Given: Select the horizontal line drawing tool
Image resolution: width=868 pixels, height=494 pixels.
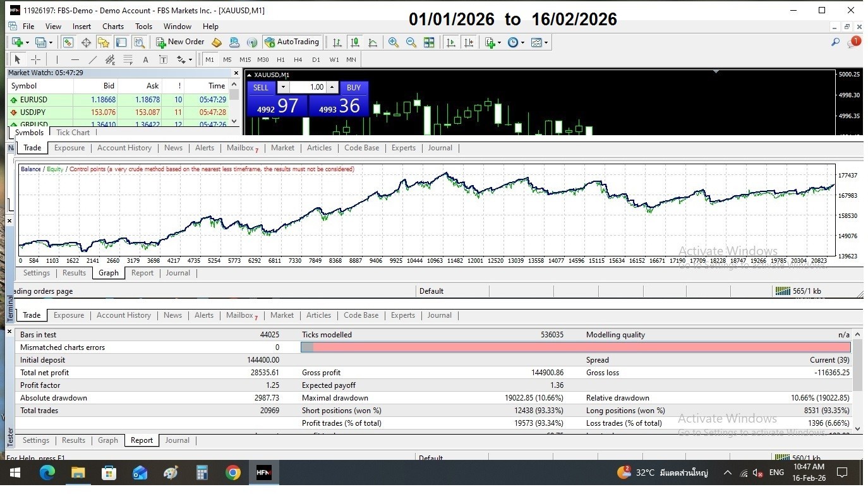Looking at the screenshot, I should pos(75,59).
